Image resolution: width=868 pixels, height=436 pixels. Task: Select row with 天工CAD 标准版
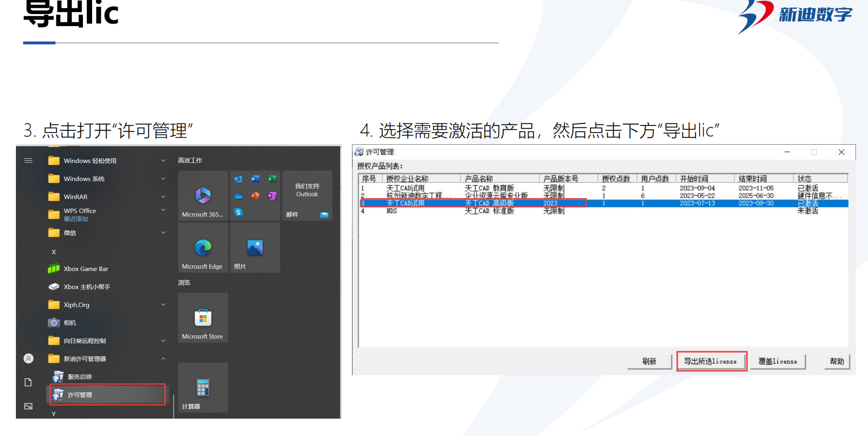[603, 211]
